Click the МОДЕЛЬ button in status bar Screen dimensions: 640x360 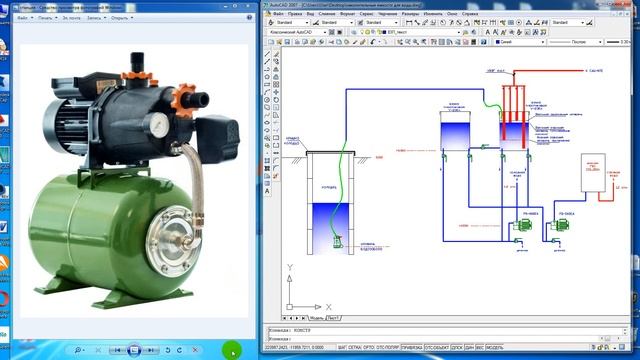tap(495, 347)
